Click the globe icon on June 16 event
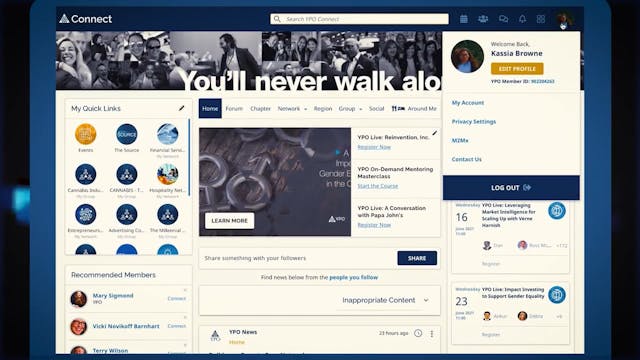This screenshot has height=360, width=640. click(x=557, y=211)
